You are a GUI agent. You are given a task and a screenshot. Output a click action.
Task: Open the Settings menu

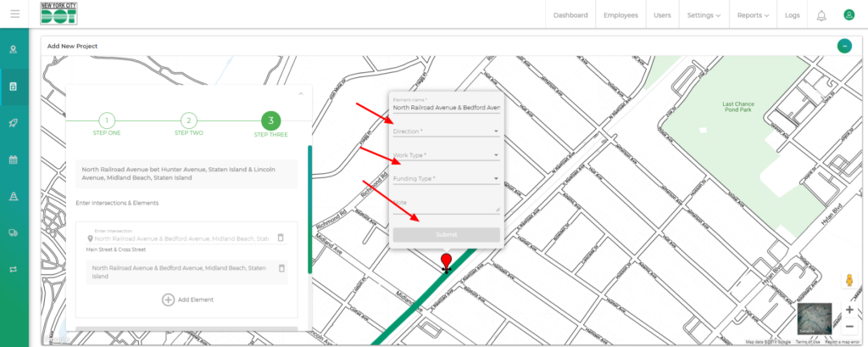(x=704, y=15)
